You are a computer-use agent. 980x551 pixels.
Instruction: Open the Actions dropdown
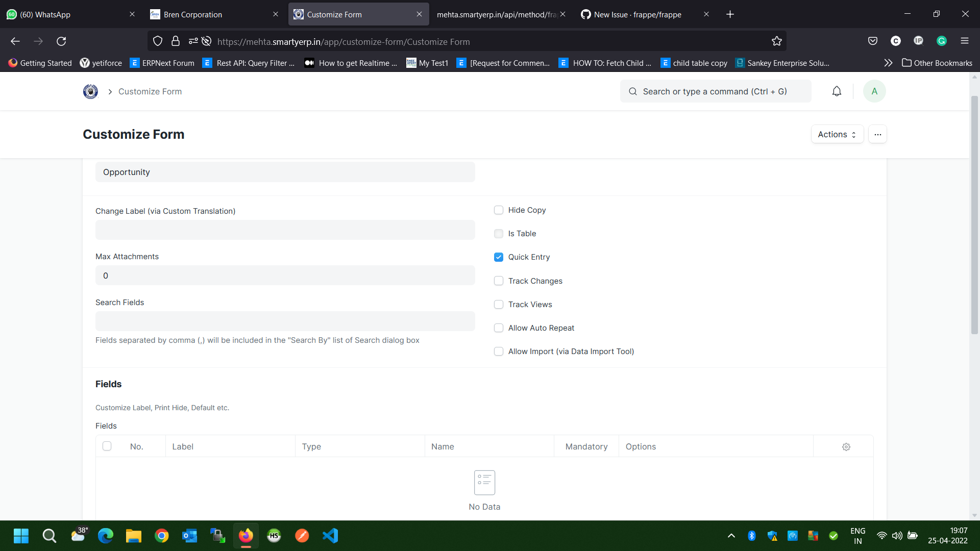837,134
